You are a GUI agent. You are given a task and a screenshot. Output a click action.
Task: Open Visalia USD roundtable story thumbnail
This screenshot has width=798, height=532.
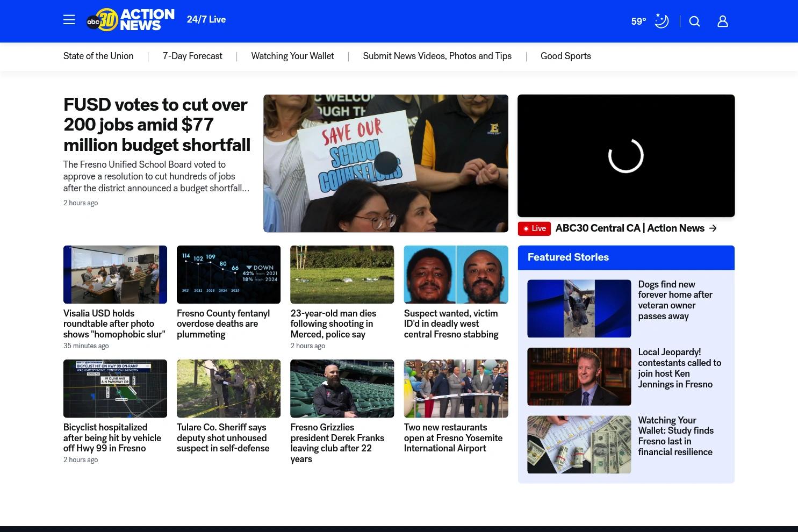115,275
